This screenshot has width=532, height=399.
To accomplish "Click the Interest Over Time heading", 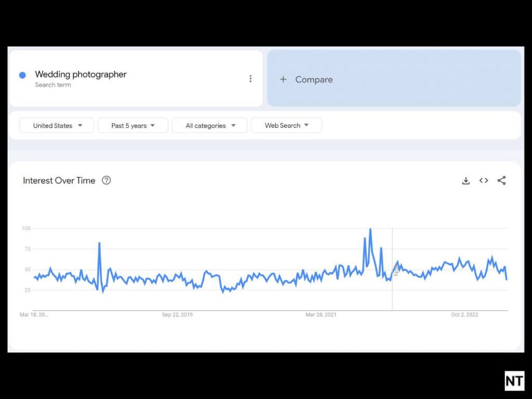I will (x=59, y=180).
